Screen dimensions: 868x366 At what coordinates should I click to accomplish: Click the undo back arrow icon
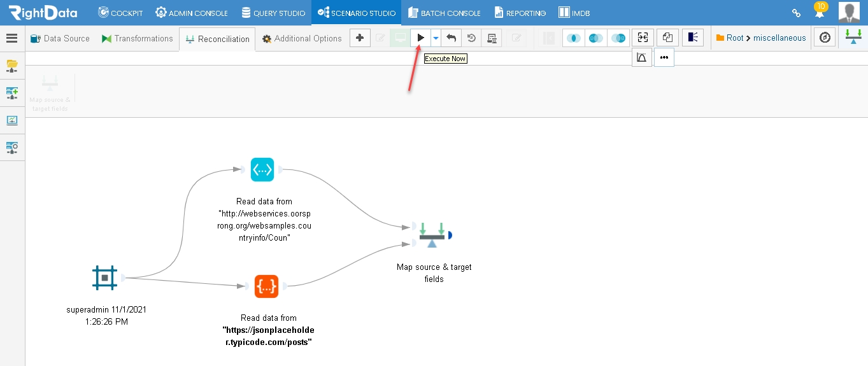(451, 38)
